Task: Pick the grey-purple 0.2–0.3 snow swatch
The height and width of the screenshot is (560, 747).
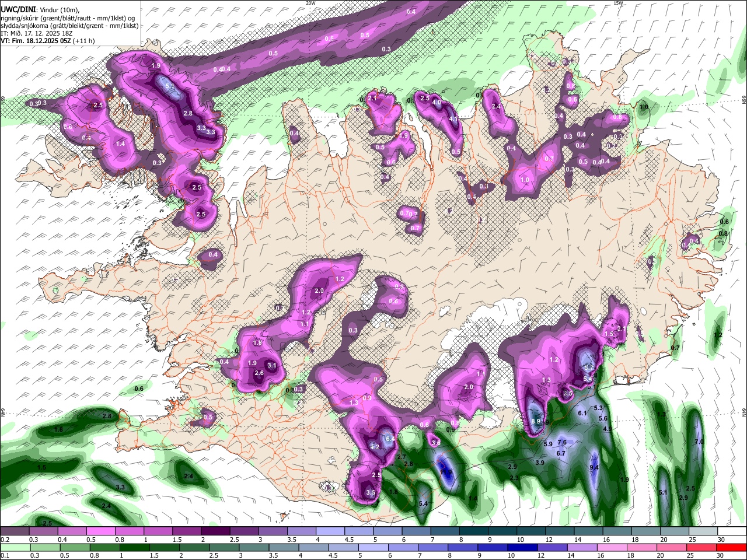Action: coord(15,531)
